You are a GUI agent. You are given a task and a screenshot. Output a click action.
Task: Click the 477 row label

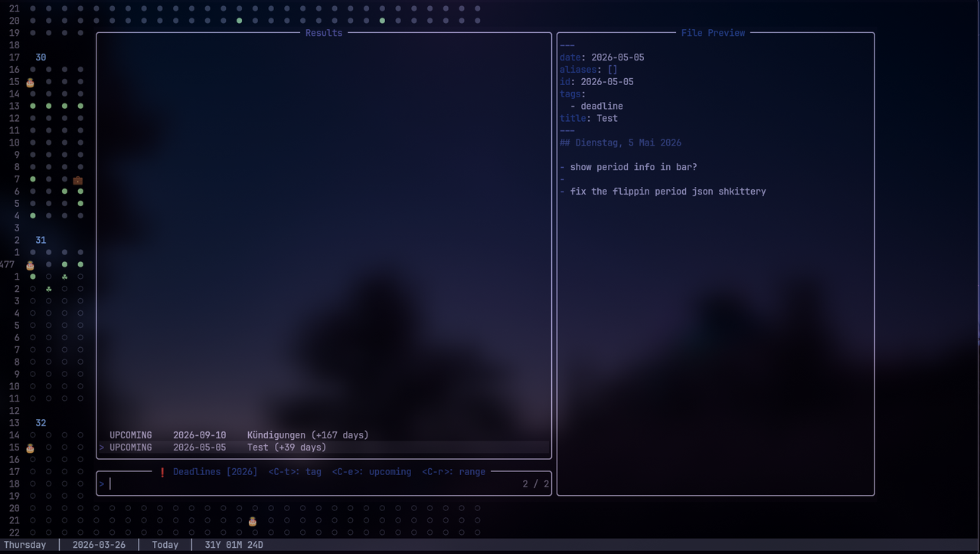click(x=8, y=264)
